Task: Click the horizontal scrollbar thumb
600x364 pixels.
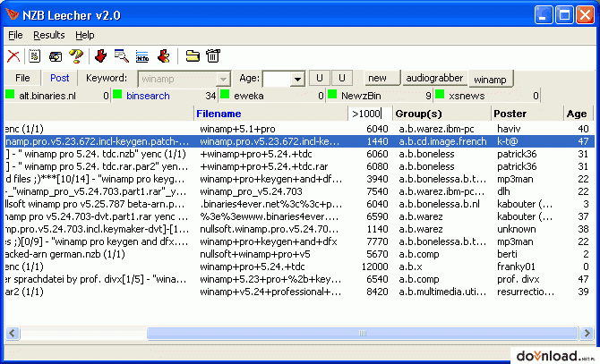Action: 362,333
